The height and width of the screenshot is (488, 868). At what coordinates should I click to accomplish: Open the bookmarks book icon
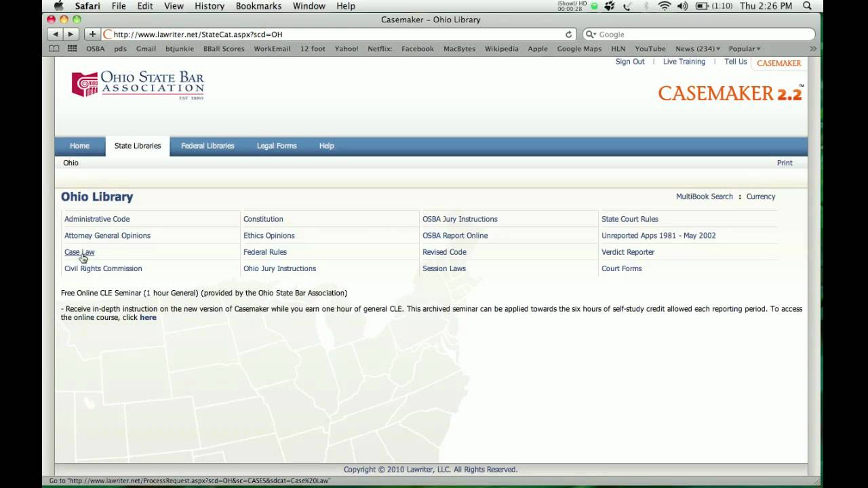(x=54, y=49)
